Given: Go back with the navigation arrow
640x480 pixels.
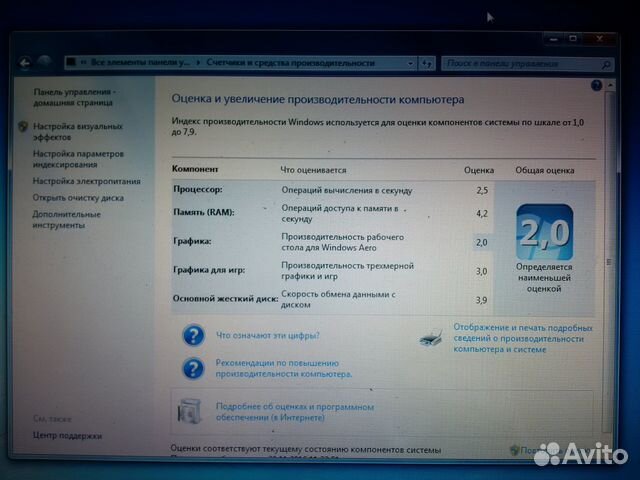Looking at the screenshot, I should coord(24,63).
